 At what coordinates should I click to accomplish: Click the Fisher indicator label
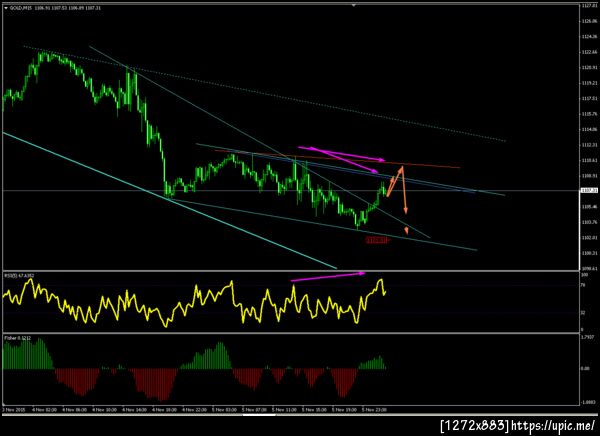click(18, 338)
